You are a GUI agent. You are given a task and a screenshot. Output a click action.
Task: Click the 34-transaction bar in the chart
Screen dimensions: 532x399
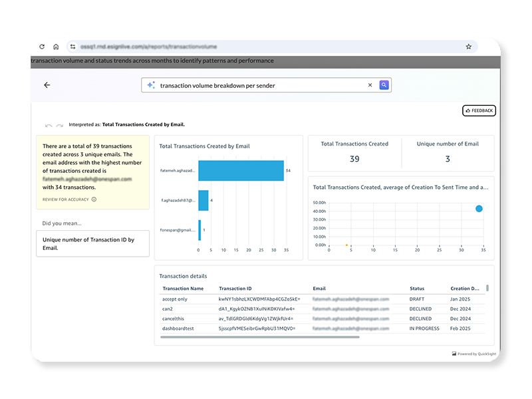[241, 170]
